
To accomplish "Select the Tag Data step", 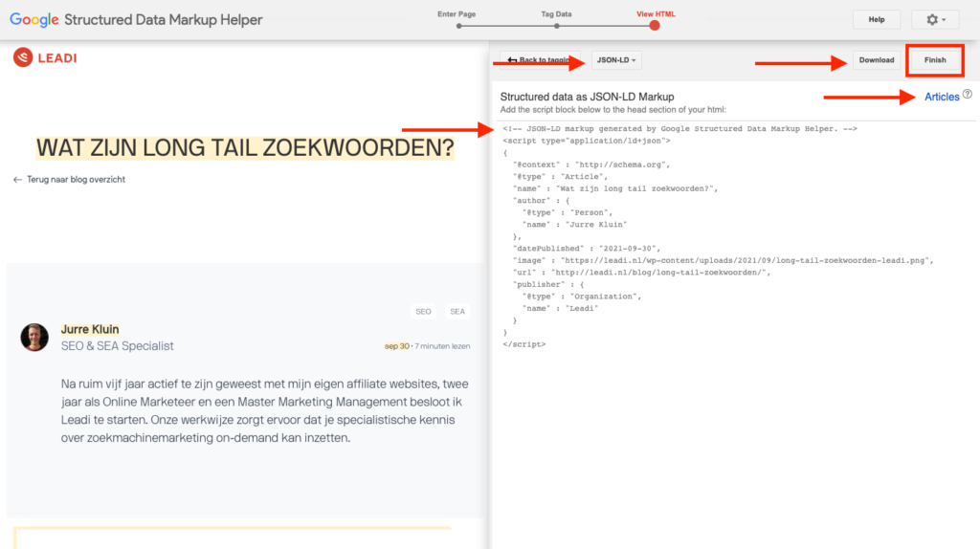I will tap(556, 14).
